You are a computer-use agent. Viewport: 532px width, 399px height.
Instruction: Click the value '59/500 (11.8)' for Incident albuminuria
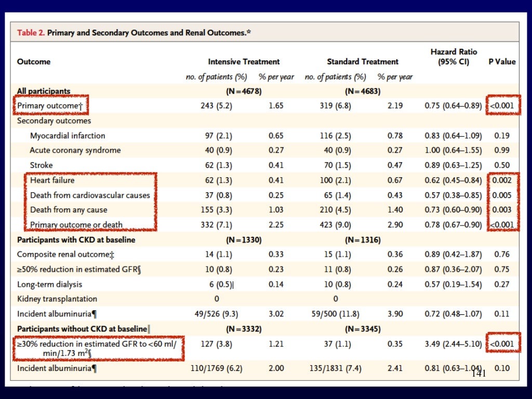pos(335,314)
